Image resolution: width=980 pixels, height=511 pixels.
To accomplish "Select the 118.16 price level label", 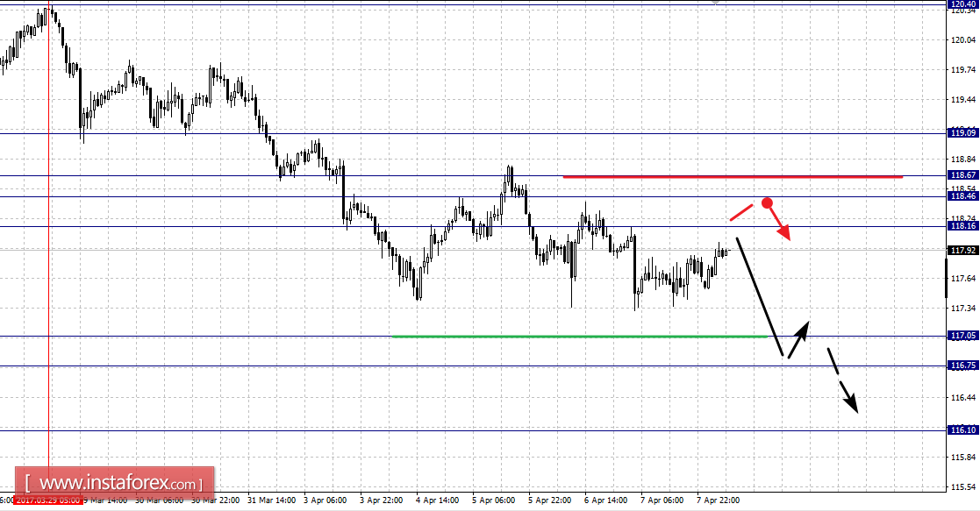I will [963, 225].
